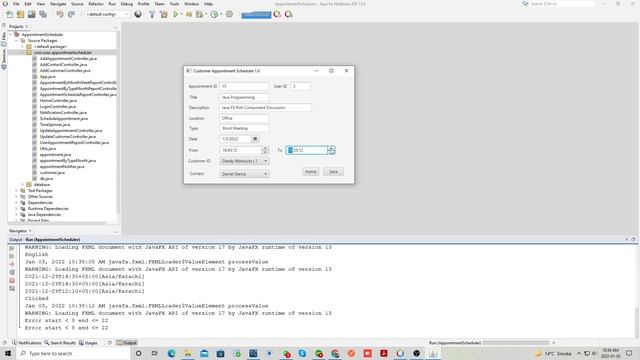Collapse the AppointmentScheduler project node

pos(11,35)
